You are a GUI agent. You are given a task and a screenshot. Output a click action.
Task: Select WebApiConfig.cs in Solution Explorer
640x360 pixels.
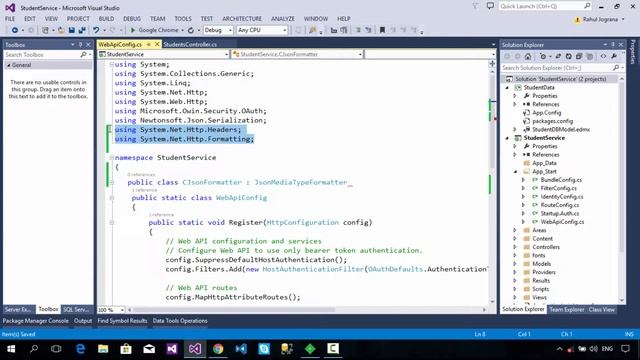[x=562, y=222]
